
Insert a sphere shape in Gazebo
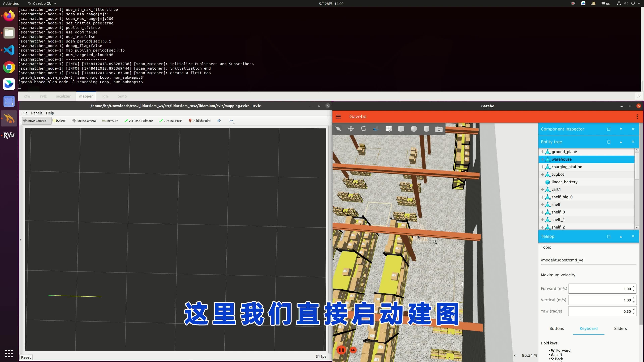(414, 129)
